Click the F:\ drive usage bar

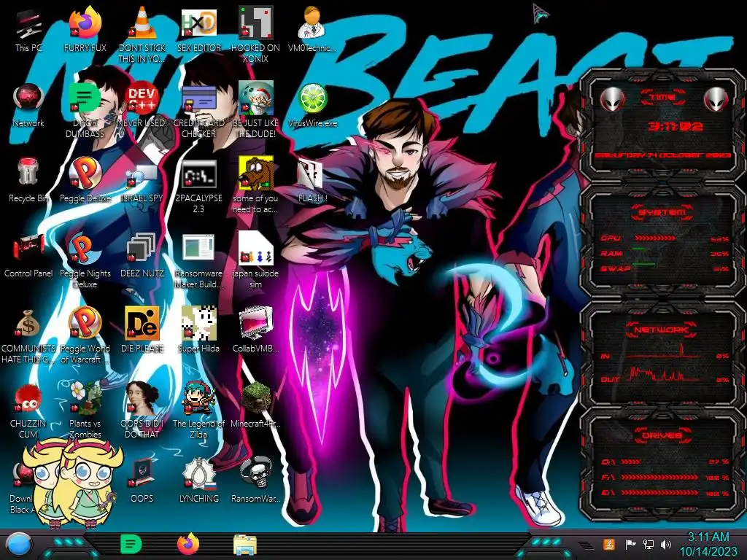[659, 477]
